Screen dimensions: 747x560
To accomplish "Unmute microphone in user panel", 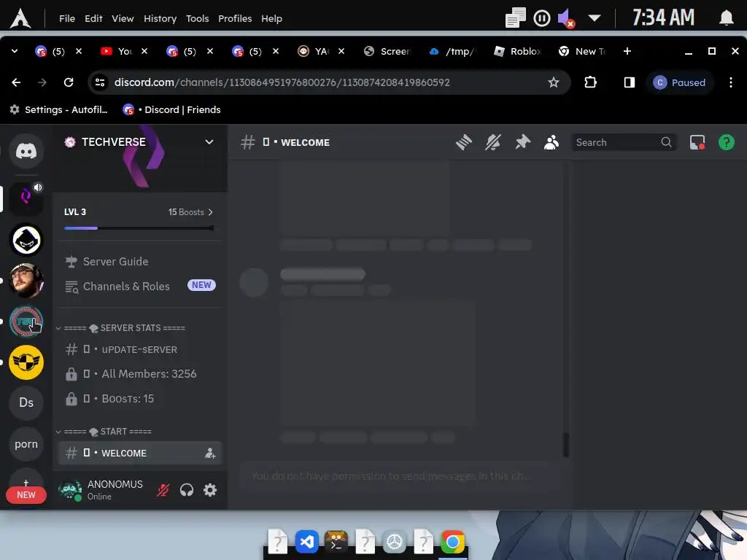I will (163, 490).
